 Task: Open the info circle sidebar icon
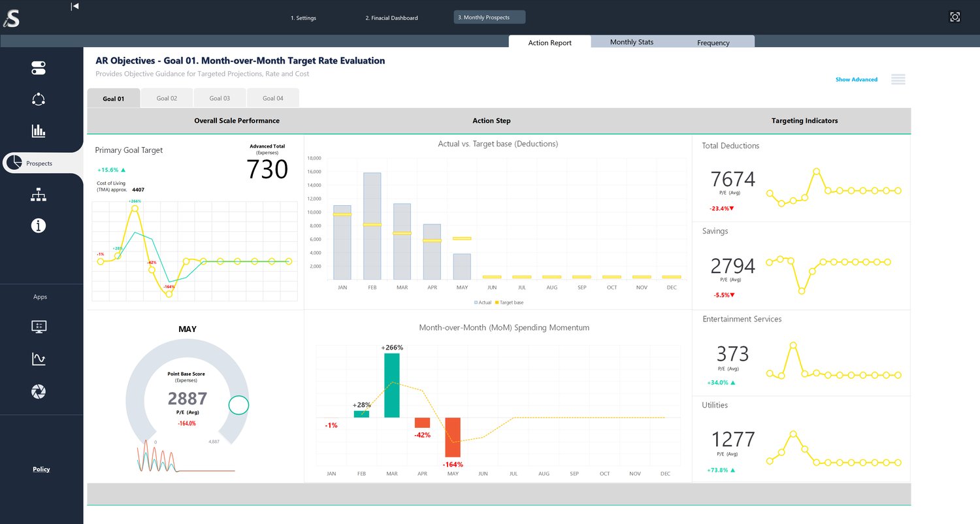click(39, 226)
